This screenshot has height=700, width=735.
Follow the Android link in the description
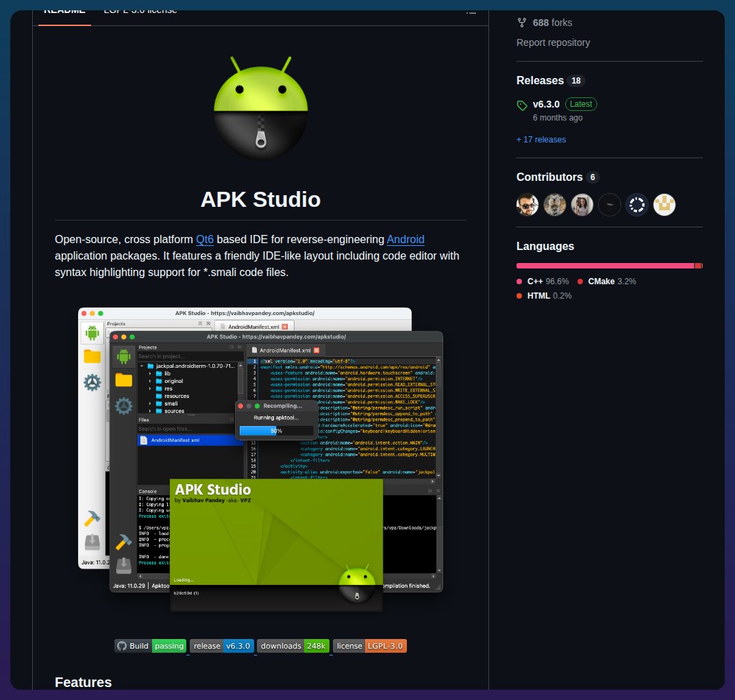pyautogui.click(x=406, y=240)
